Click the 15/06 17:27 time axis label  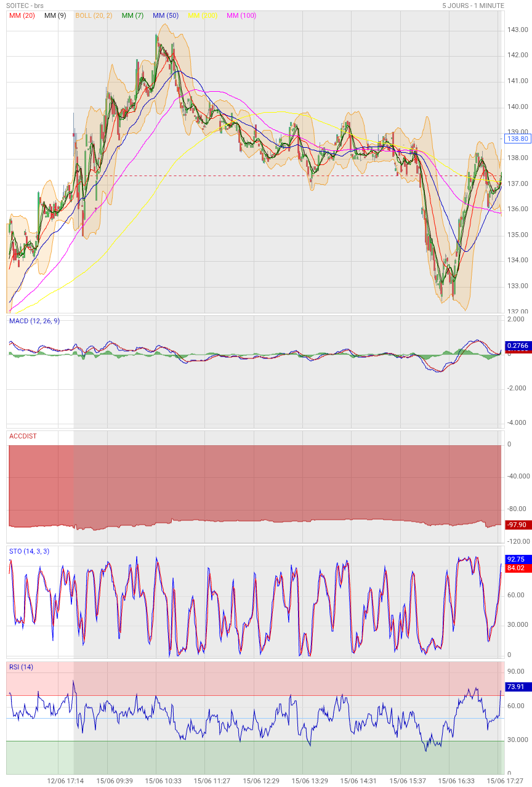505,781
